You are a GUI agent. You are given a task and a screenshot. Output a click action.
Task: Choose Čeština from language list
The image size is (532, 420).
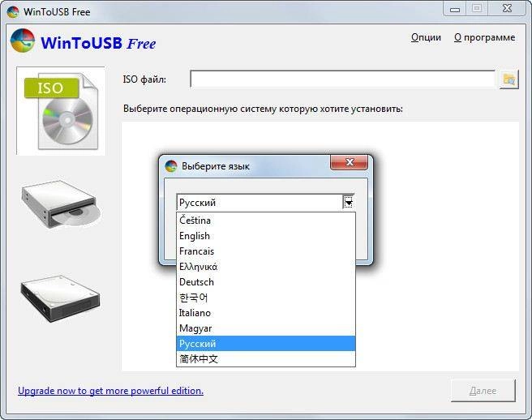coord(266,221)
